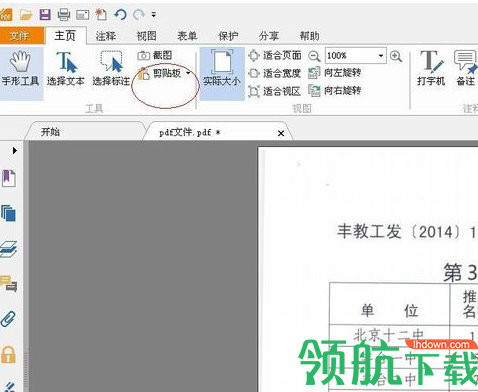The width and height of the screenshot is (478, 392).
Task: Choose 适合视区 fit visible
Action: pyautogui.click(x=275, y=91)
